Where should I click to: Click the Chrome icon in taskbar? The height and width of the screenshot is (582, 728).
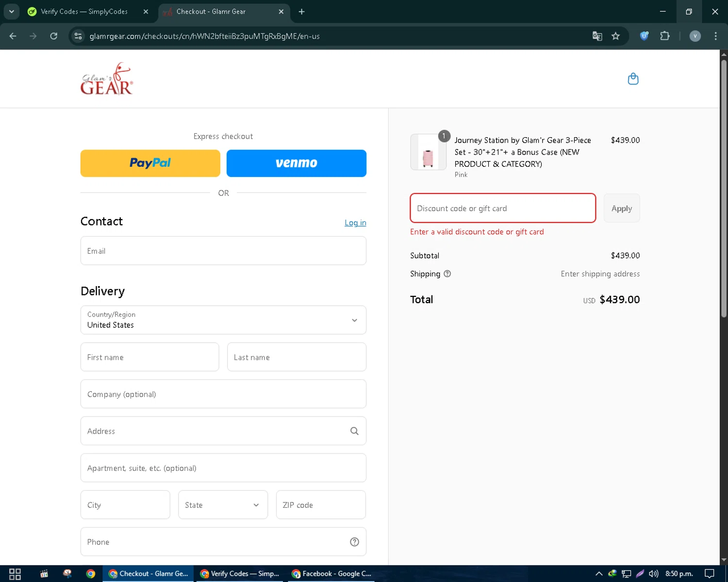(x=91, y=574)
